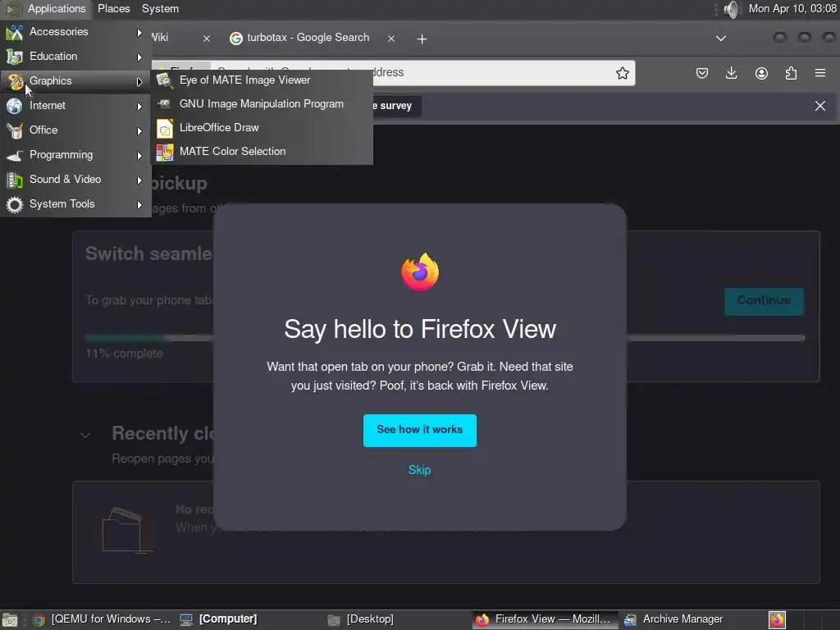Dismiss the survey notification bar
Screen dimensions: 840x630
pos(820,106)
